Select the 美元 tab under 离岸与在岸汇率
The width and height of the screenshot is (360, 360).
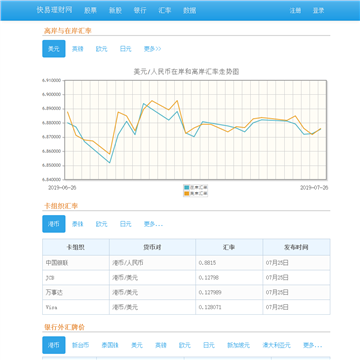point(54,49)
